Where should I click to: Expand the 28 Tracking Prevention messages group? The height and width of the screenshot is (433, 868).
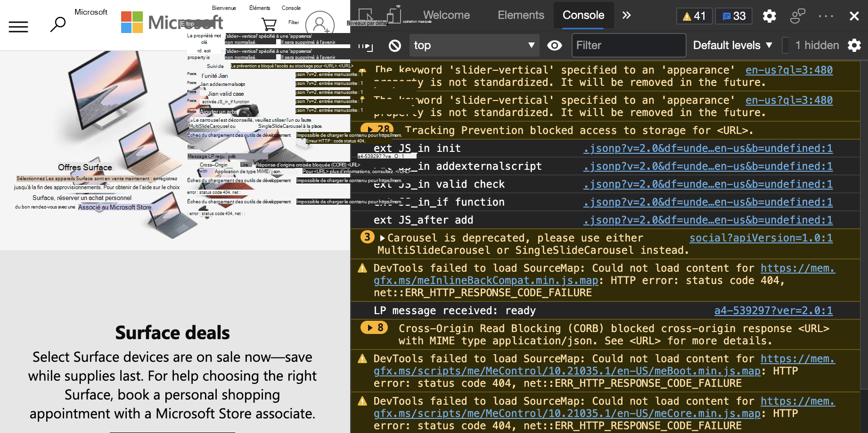pos(377,129)
